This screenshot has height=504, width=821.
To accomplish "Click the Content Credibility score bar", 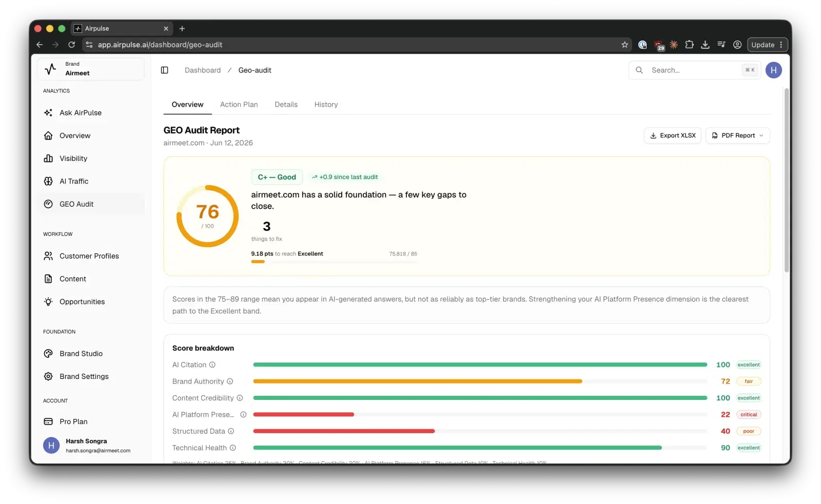I will pyautogui.click(x=480, y=398).
